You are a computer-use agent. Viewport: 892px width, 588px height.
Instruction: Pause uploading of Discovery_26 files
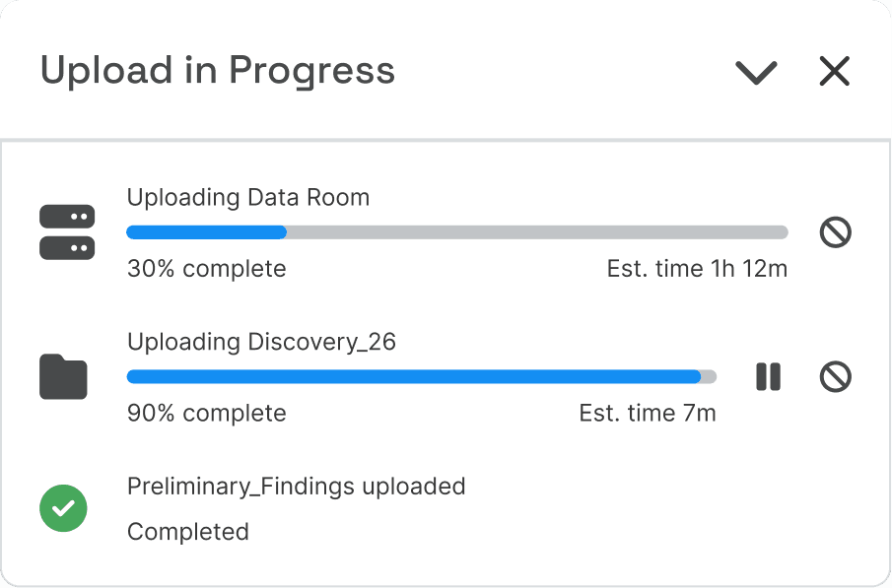[768, 376]
